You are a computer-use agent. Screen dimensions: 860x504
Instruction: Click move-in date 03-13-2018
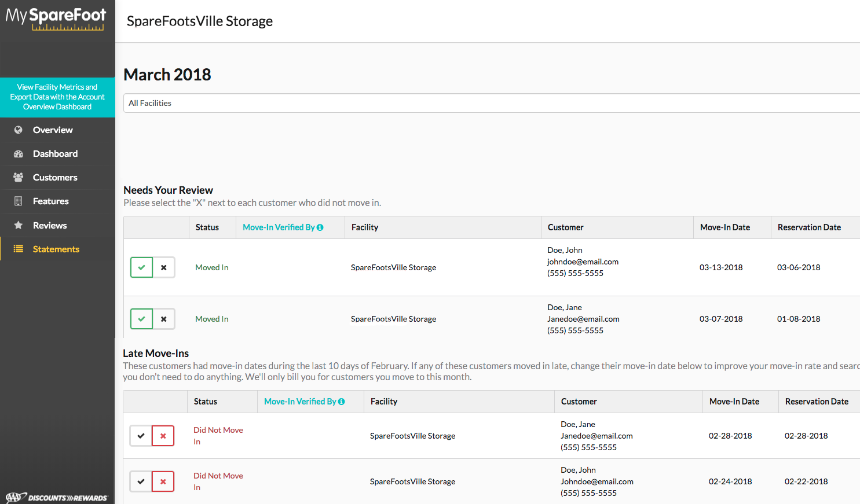(x=721, y=267)
